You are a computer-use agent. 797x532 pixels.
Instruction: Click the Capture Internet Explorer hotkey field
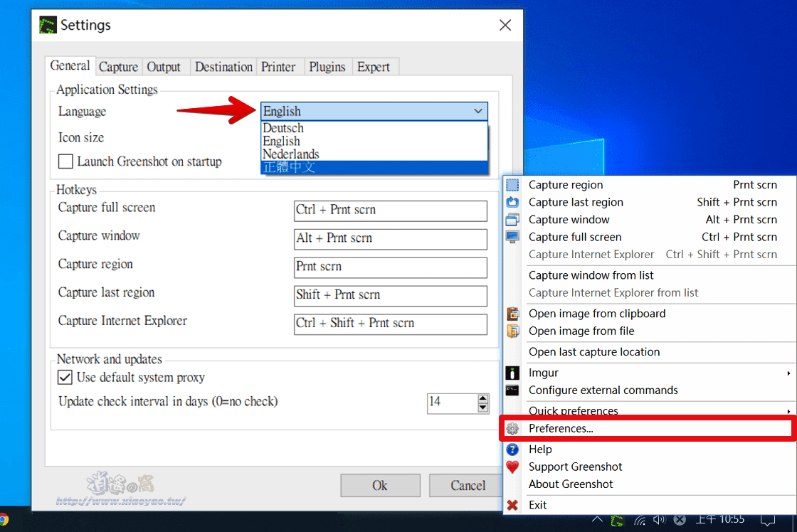coord(391,324)
